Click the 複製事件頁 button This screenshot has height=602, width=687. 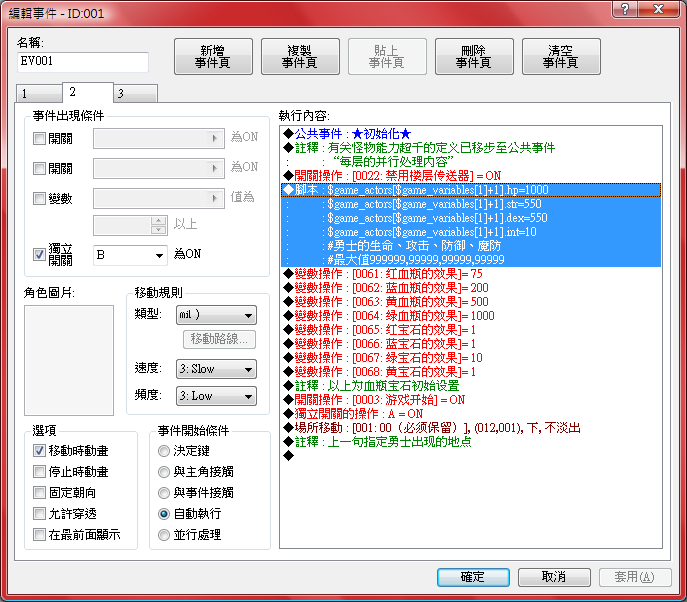[x=300, y=57]
